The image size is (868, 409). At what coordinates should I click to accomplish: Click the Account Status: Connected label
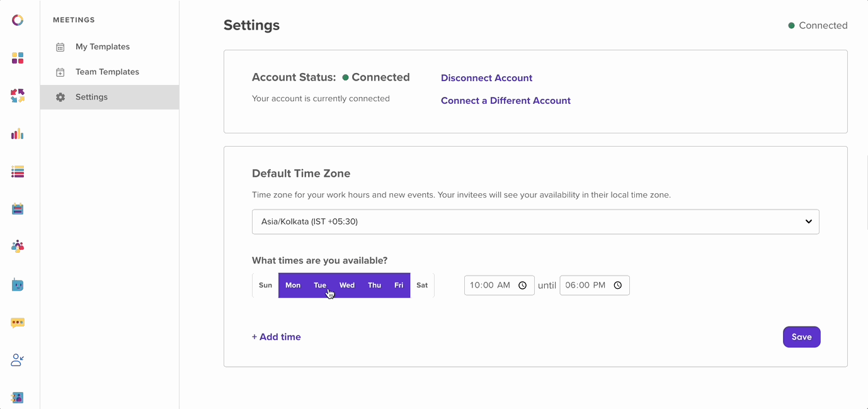331,77
